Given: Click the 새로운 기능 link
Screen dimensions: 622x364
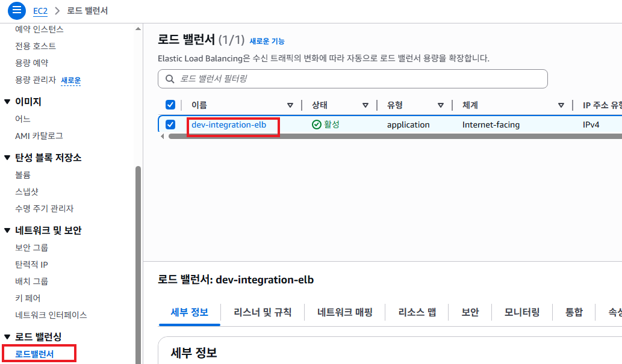Looking at the screenshot, I should click(267, 42).
